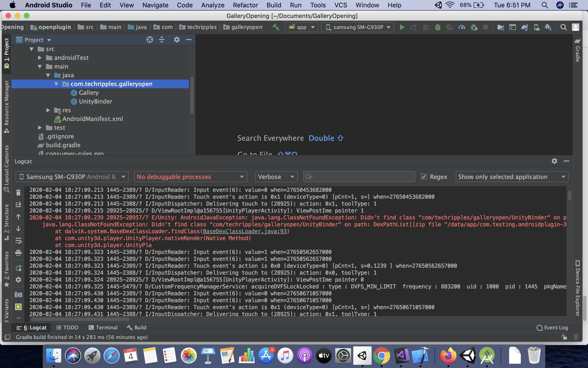This screenshot has height=368, width=588.
Task: Restart logcat with green arrow icon
Action: click(x=18, y=268)
